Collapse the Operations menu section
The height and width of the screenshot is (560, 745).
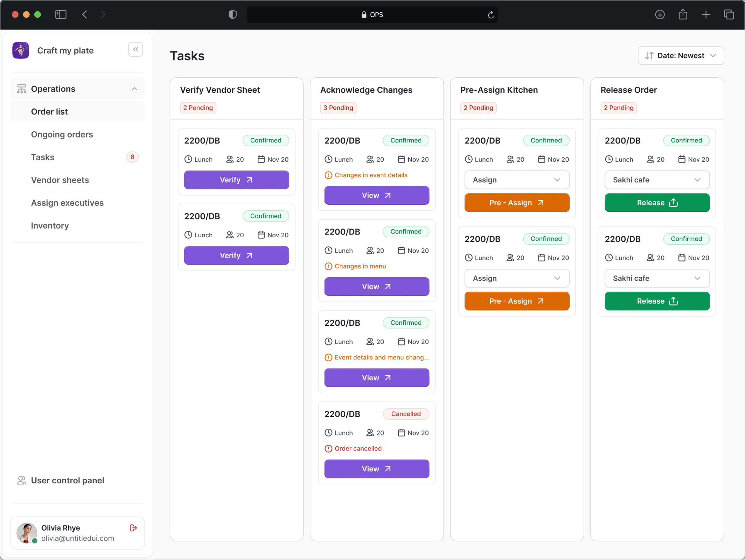point(134,89)
